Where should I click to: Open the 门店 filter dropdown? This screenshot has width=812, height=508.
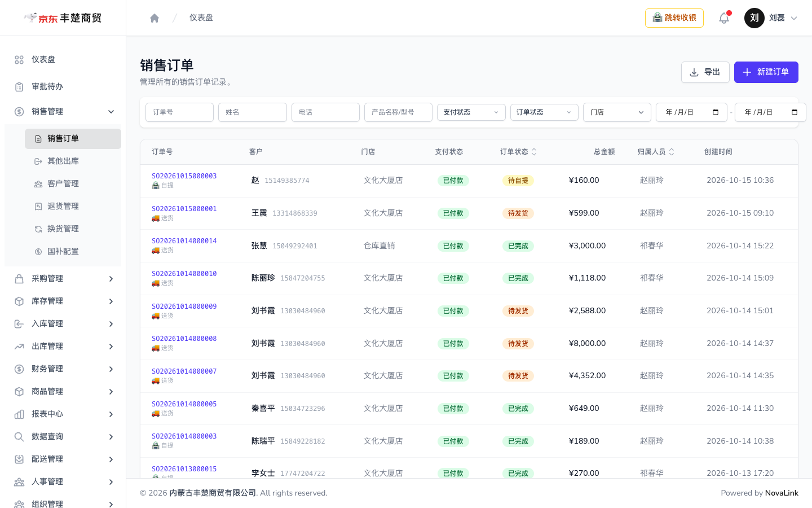(617, 112)
